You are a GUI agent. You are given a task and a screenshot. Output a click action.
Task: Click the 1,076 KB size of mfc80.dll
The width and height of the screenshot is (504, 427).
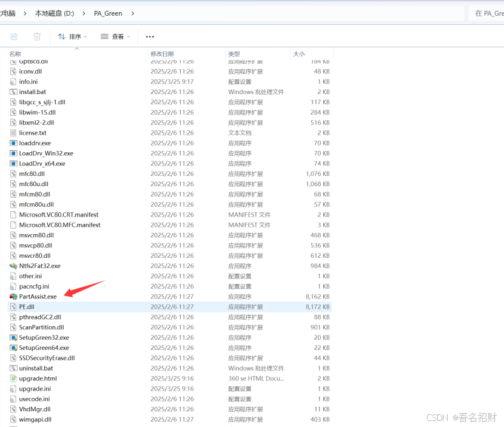(x=318, y=174)
